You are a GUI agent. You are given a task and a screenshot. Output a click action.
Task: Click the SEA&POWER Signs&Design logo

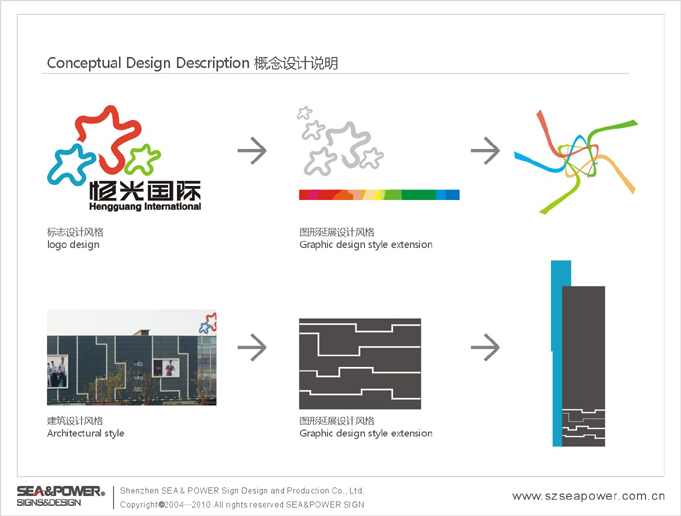(x=61, y=496)
